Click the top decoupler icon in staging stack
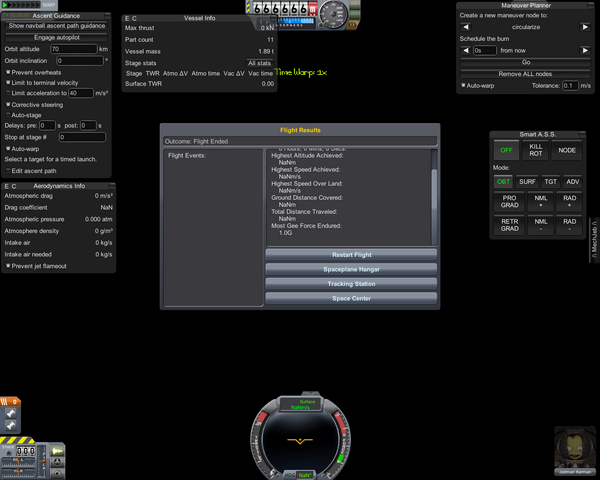Image resolution: width=600 pixels, height=480 pixels. 11,413
